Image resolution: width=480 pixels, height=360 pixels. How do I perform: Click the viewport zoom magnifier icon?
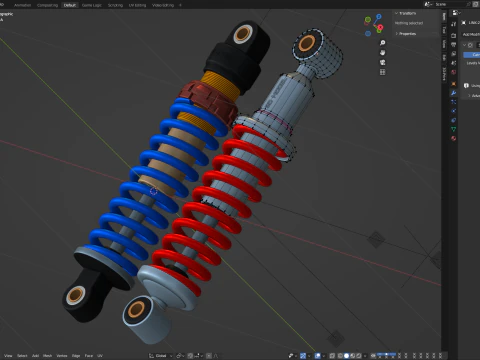(383, 43)
